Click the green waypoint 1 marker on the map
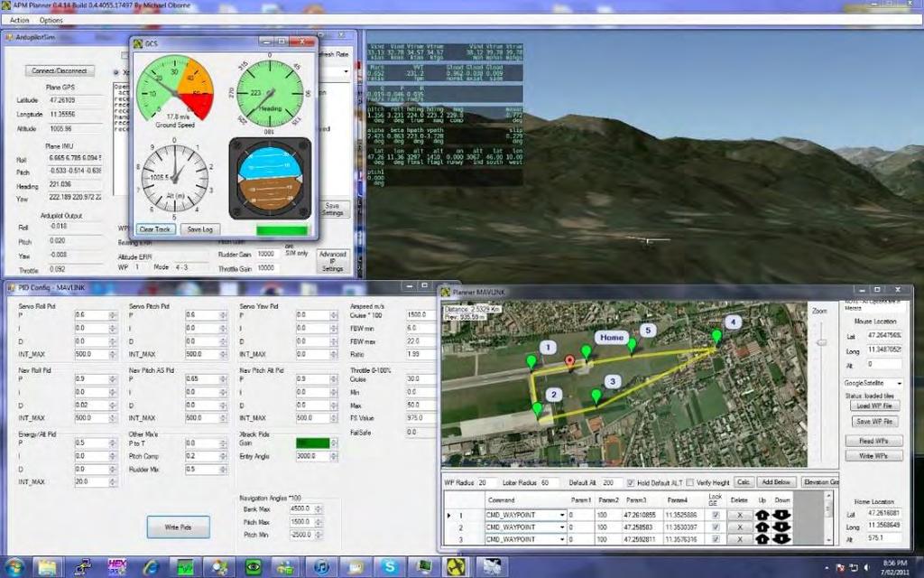 pos(531,361)
